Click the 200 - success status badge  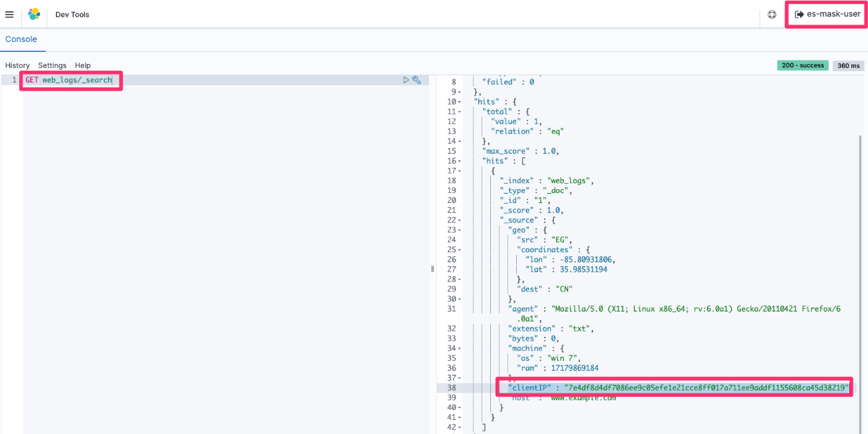point(803,65)
